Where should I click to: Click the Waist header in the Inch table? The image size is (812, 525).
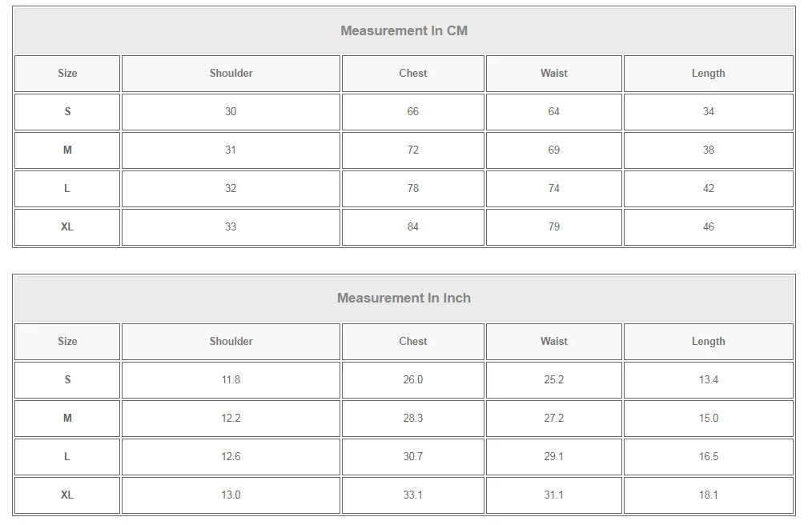click(x=553, y=342)
